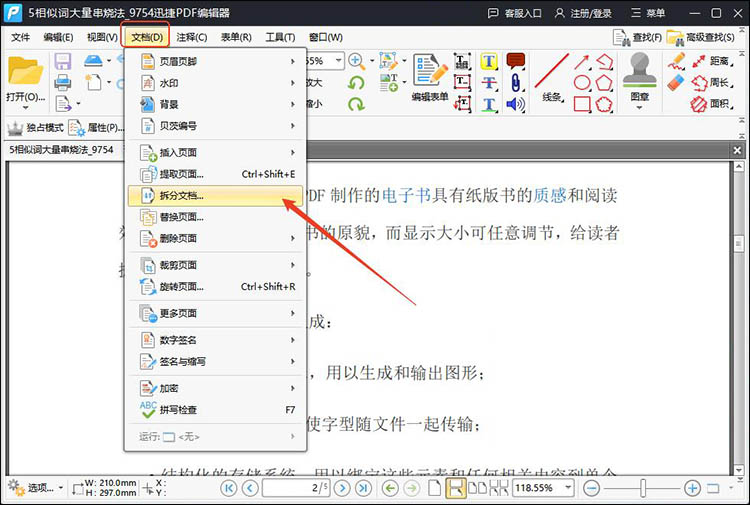The height and width of the screenshot is (505, 750).
Task: Run 拼写检查 spell check
Action: click(x=215, y=410)
